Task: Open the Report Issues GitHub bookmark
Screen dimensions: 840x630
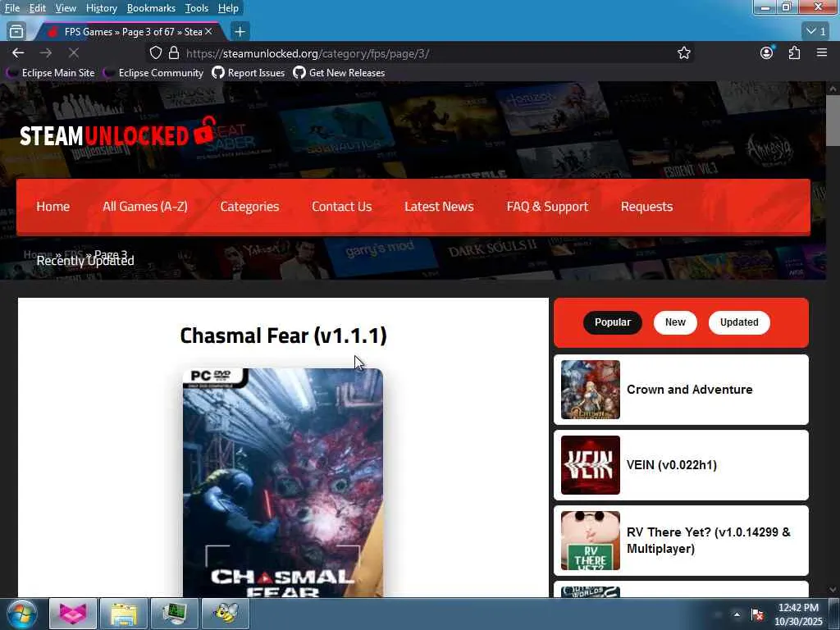Action: [248, 73]
